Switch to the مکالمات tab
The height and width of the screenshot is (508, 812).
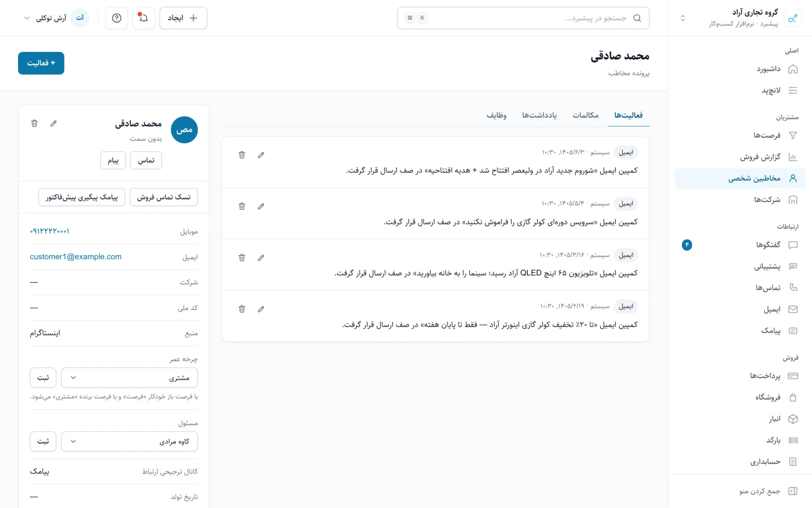tap(586, 116)
